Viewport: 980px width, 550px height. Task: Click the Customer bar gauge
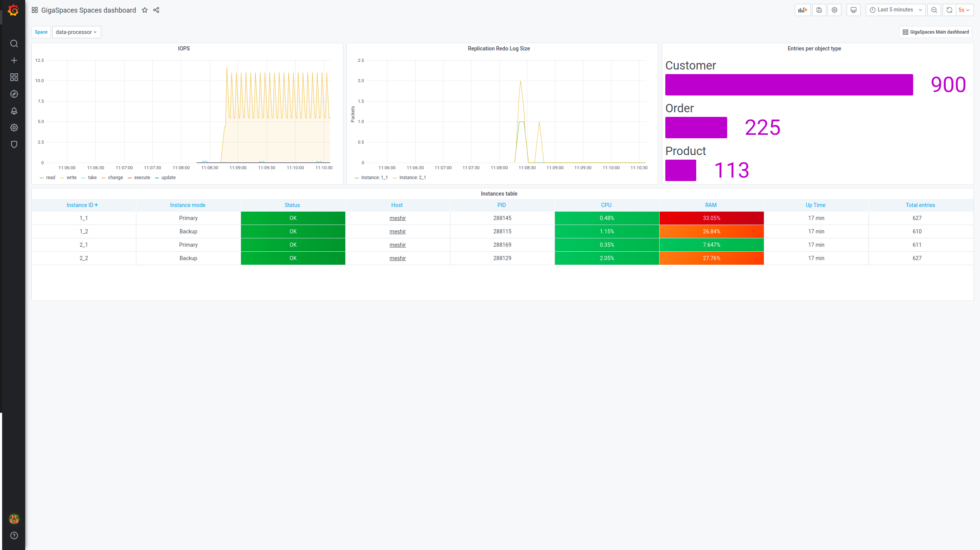(x=789, y=85)
